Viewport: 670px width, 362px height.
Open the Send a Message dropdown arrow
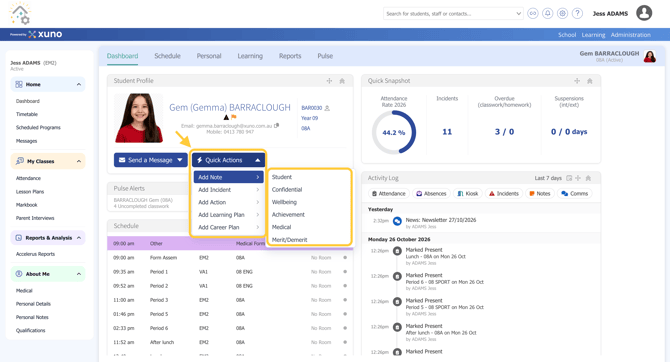click(x=180, y=160)
